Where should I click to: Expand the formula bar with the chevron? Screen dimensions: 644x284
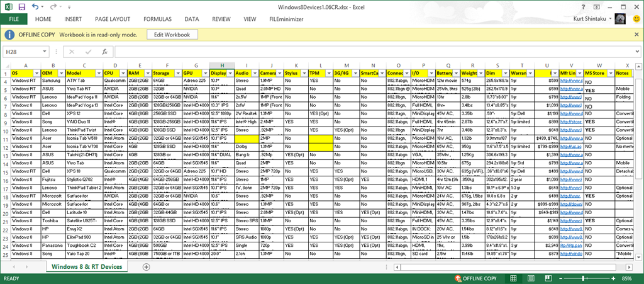coord(636,52)
